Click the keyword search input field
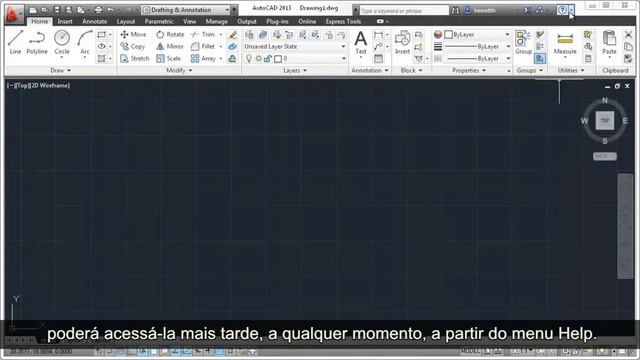Screen dimensions: 640x360 404,11
